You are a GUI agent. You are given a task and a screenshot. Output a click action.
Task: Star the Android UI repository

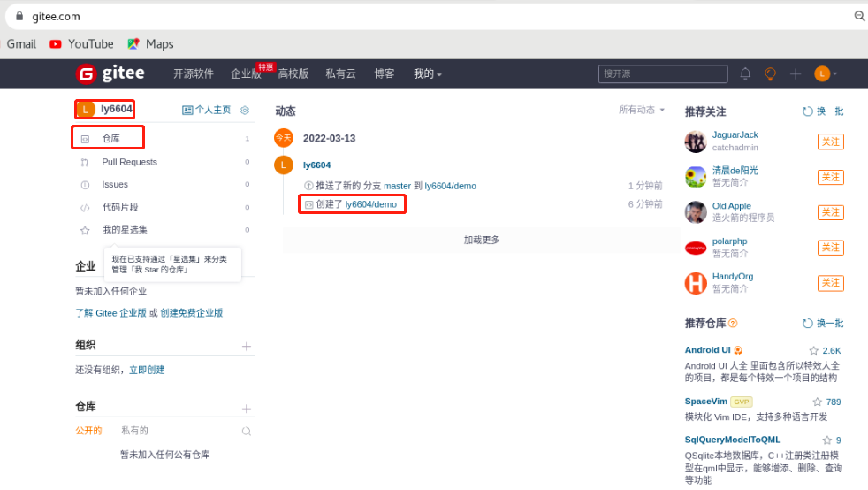(813, 350)
